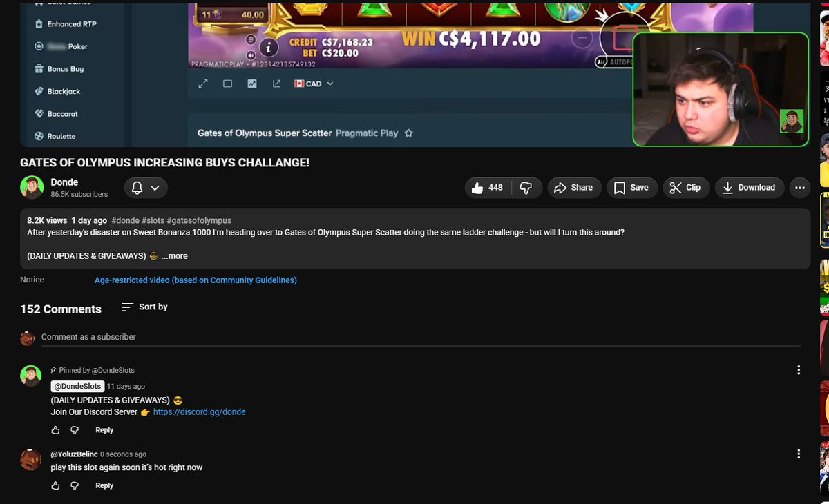Viewport: 829px width, 504px height.
Task: Like the pinned @DondeSlots comment
Action: (x=55, y=430)
